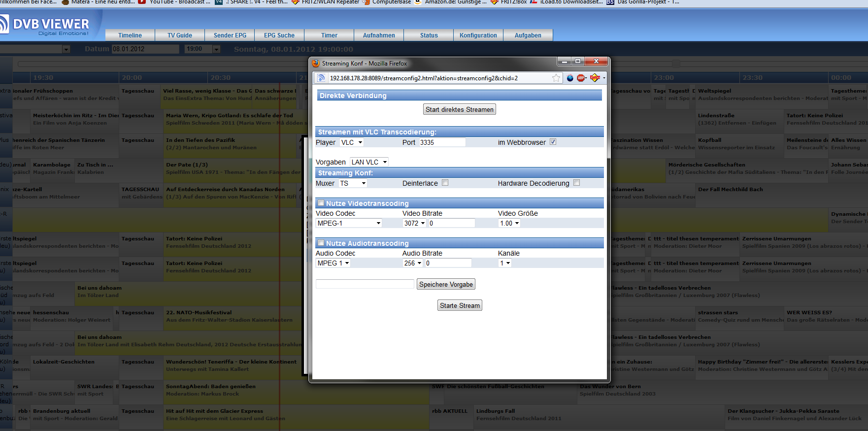Click the bookmark star in the popup address bar
Image resolution: width=868 pixels, height=431 pixels.
pos(556,78)
